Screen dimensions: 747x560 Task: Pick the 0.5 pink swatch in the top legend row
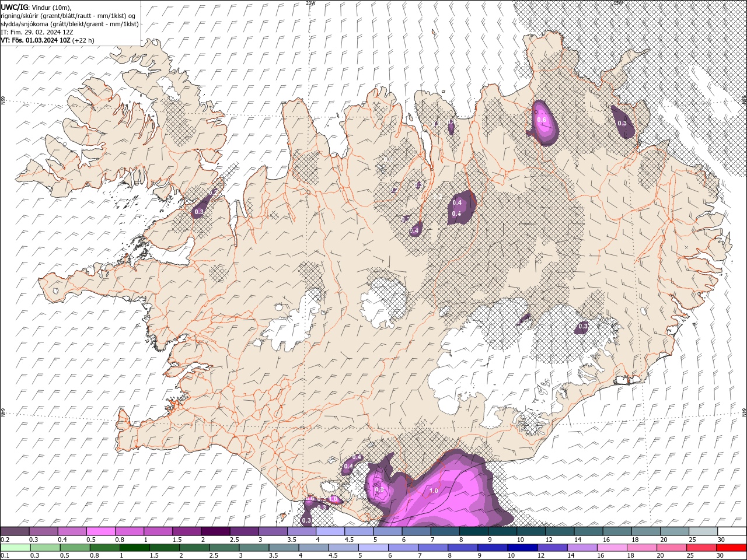pos(100,531)
